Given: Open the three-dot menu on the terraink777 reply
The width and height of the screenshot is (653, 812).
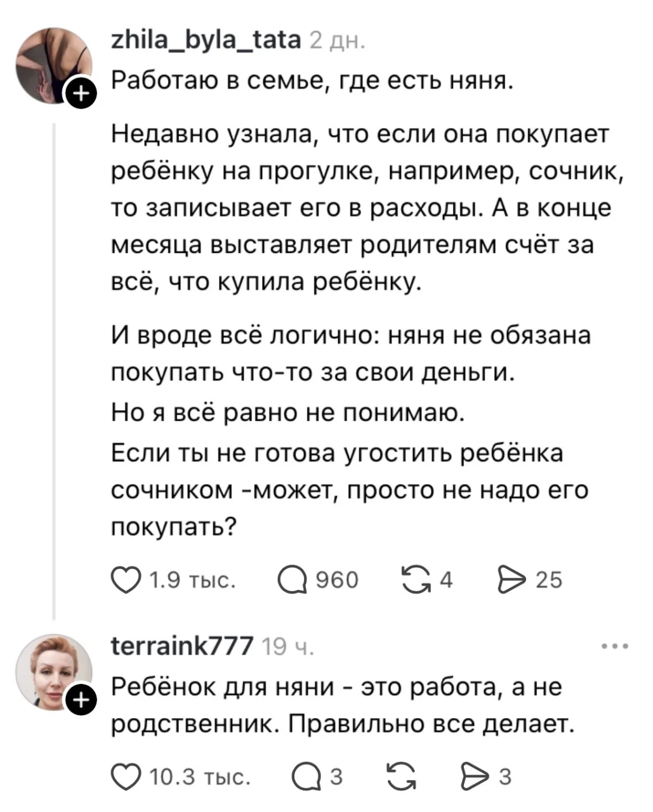Looking at the screenshot, I should [x=615, y=647].
